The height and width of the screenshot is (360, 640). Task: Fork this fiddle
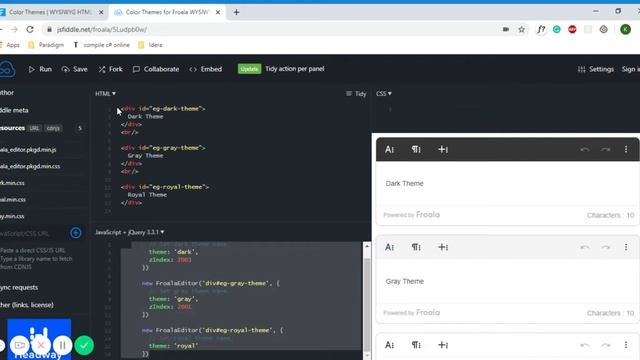coord(110,69)
